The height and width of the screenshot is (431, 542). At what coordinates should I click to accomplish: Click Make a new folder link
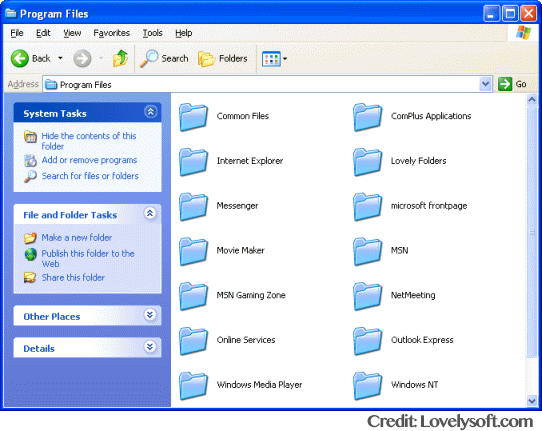[76, 237]
